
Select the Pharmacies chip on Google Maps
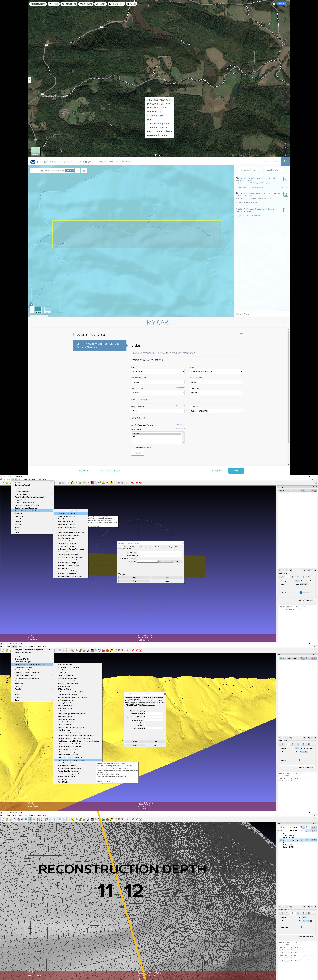click(x=116, y=4)
